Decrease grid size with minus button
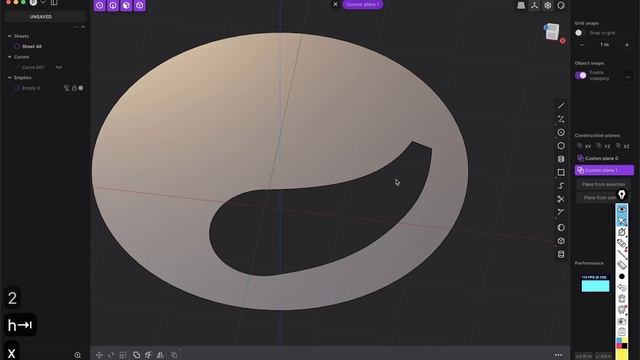The height and width of the screenshot is (360, 640). (582, 45)
